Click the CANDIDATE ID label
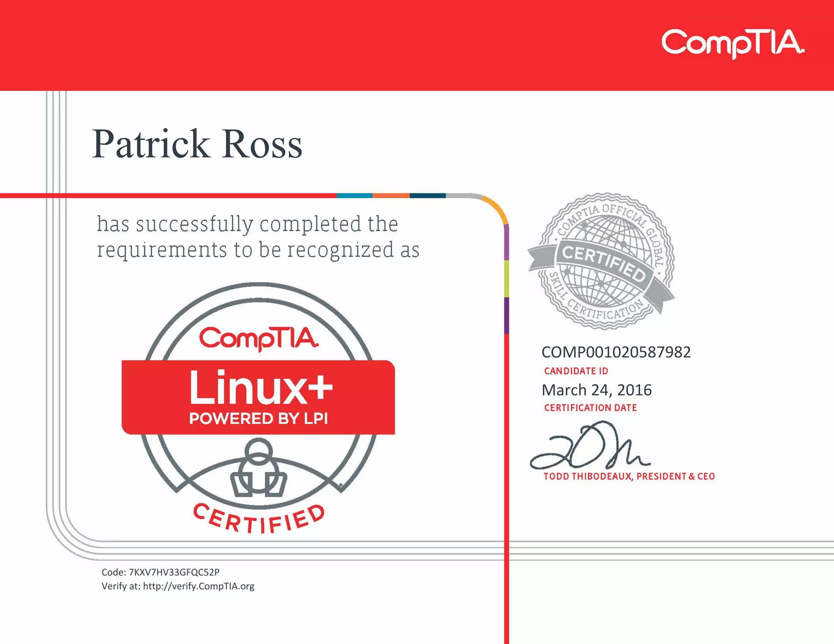 tap(576, 371)
